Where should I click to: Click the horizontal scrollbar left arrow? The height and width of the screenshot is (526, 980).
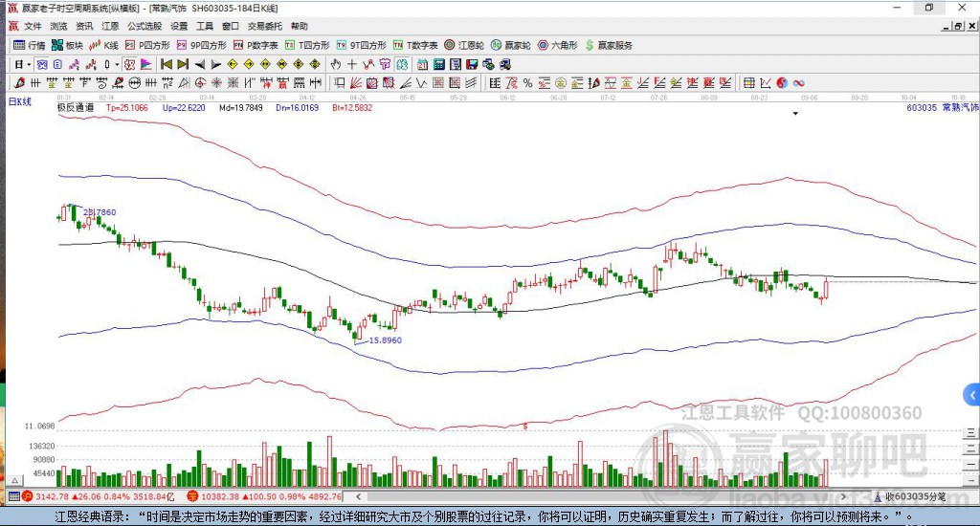point(358,496)
